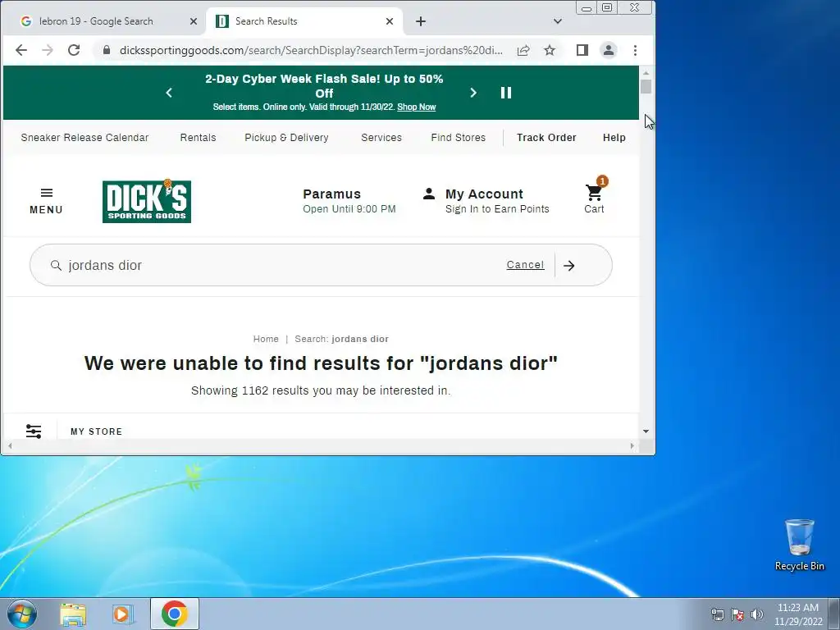Go back with the browser back arrow
Image resolution: width=840 pixels, height=630 pixels.
[21, 50]
